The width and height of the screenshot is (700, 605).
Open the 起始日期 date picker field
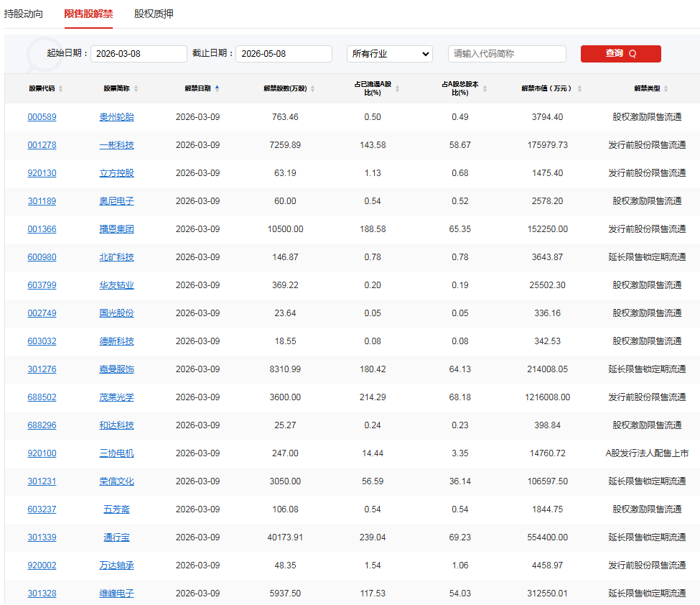(x=139, y=54)
